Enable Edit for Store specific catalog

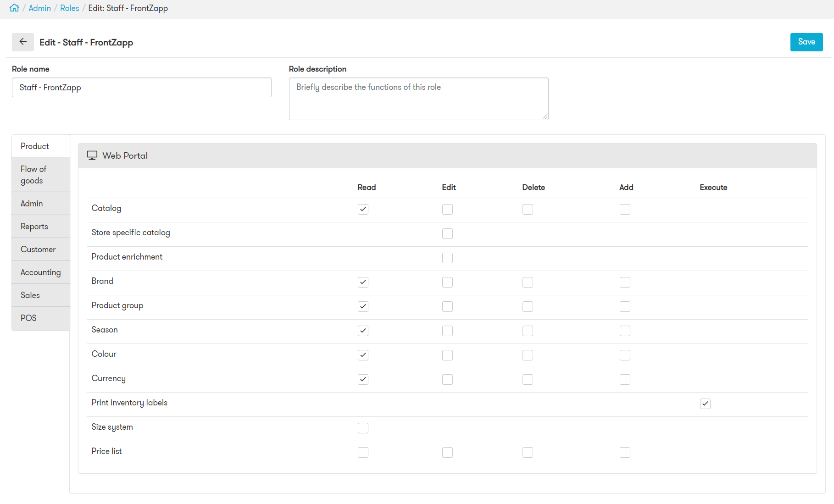(x=447, y=233)
